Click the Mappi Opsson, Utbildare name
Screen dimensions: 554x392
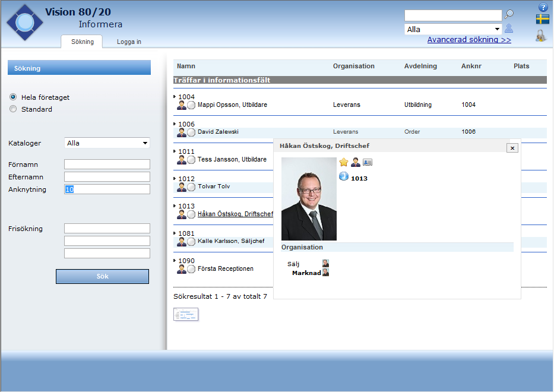coord(232,105)
